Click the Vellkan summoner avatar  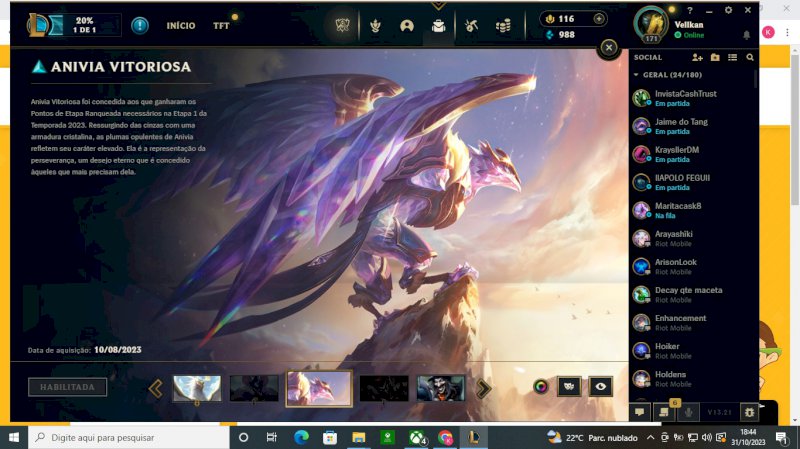pos(651,23)
